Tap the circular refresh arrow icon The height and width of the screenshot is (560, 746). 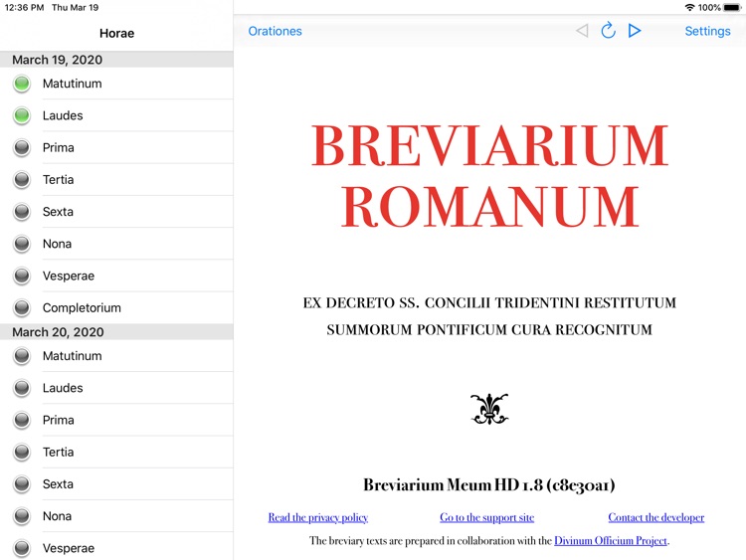click(x=608, y=31)
